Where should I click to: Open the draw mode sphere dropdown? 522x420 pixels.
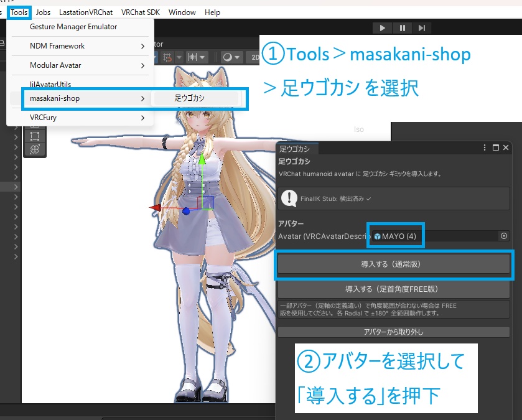[x=231, y=57]
